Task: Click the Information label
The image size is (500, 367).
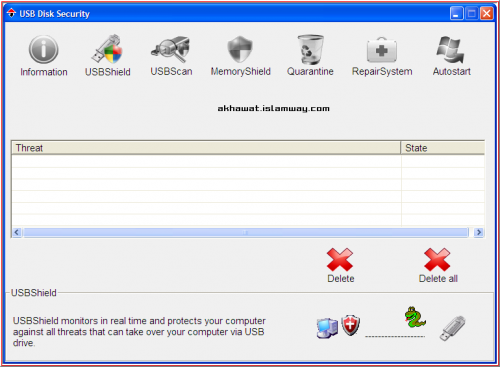Action: tap(44, 72)
